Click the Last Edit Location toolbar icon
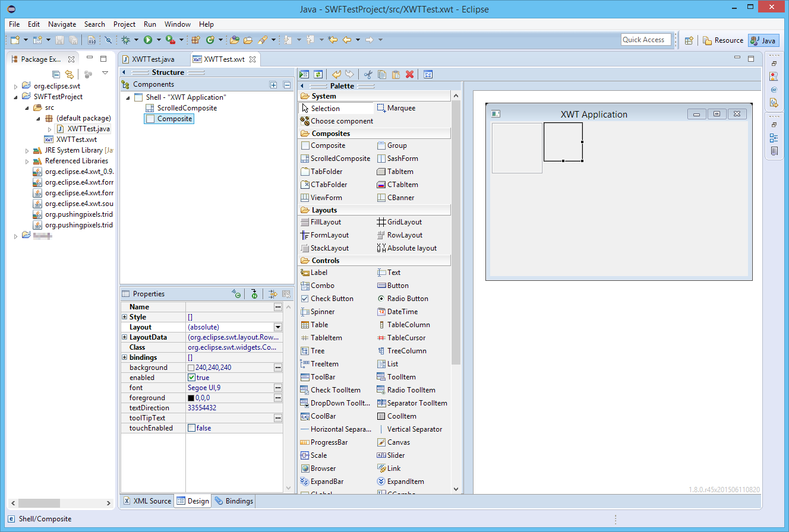Image resolution: width=789 pixels, height=532 pixels. click(333, 40)
